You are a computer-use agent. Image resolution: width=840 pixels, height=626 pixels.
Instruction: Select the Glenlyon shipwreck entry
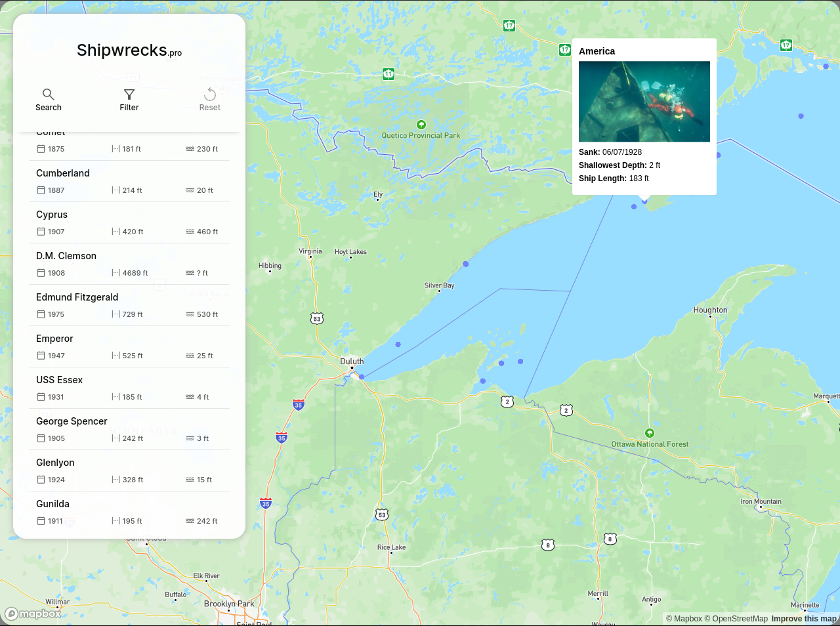click(x=129, y=470)
